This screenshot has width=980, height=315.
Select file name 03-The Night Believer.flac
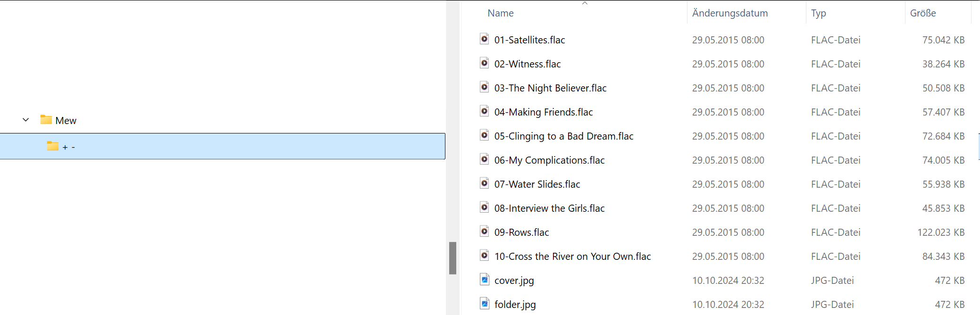(x=550, y=88)
